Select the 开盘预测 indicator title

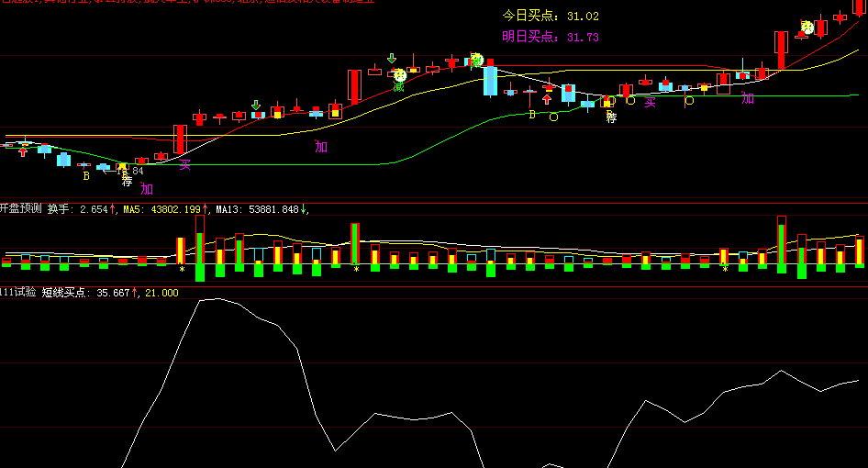coord(20,209)
